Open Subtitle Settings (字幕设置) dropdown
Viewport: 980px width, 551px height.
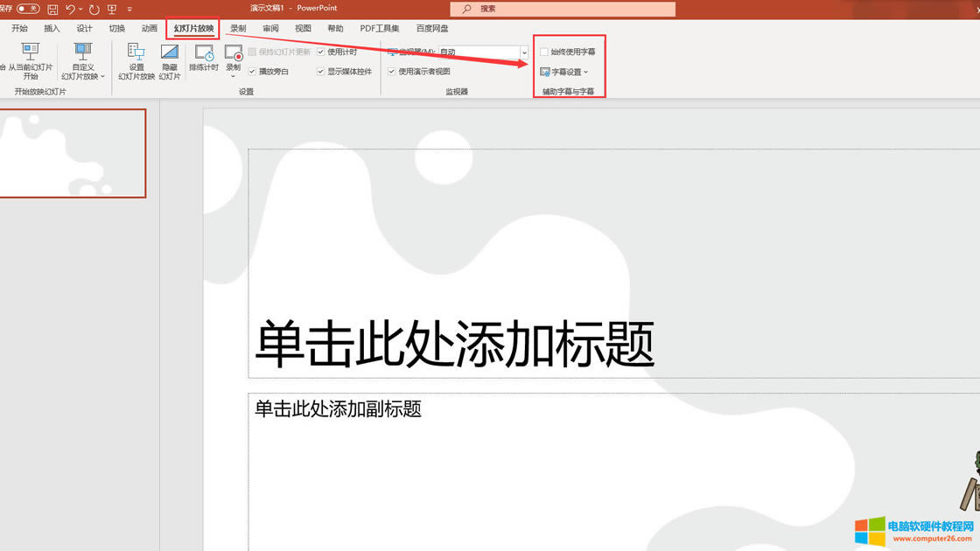[564, 72]
